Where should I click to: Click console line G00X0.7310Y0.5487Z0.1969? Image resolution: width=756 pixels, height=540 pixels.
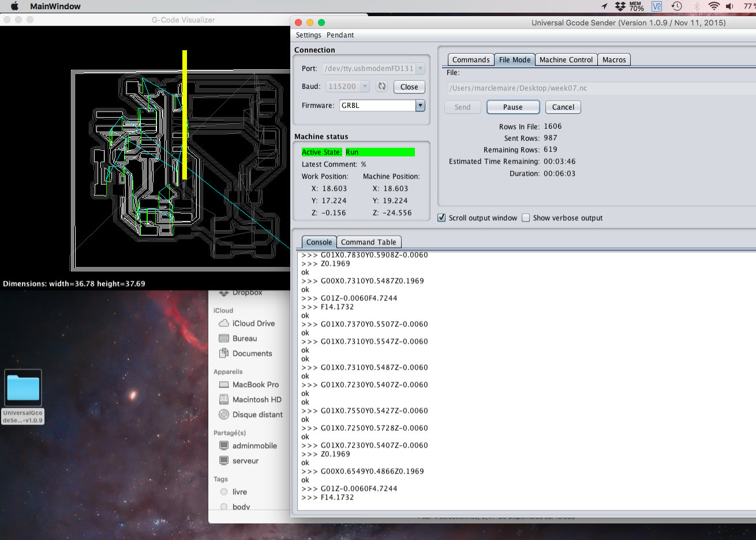point(372,281)
